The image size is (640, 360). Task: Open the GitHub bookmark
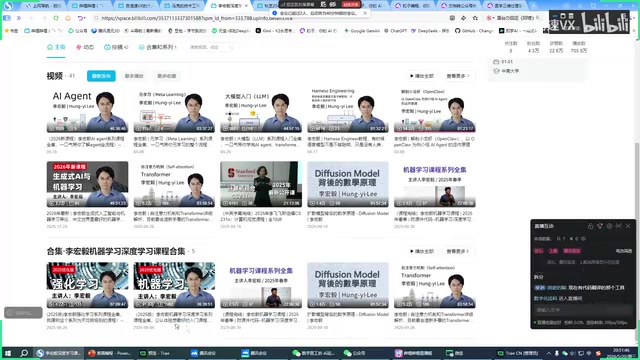coord(474,31)
